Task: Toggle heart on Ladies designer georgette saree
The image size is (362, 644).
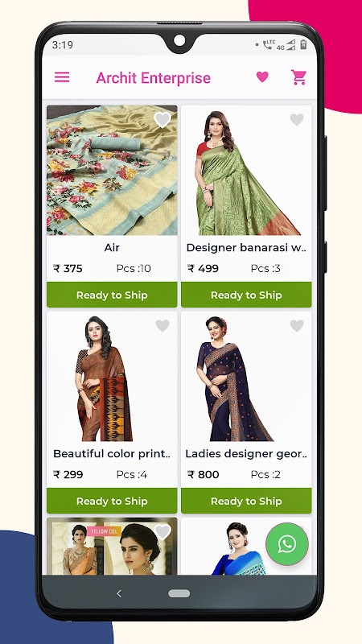Action: [x=297, y=326]
